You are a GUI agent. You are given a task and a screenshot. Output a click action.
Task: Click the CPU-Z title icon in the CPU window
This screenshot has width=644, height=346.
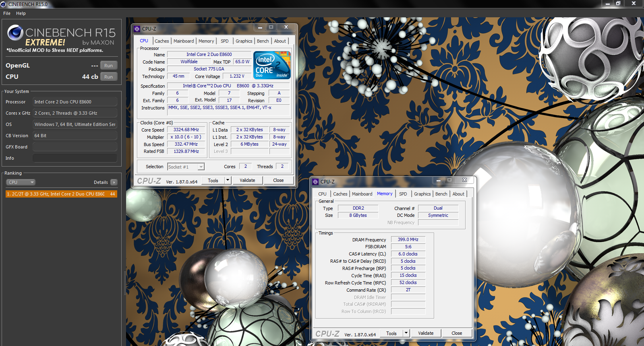point(137,29)
